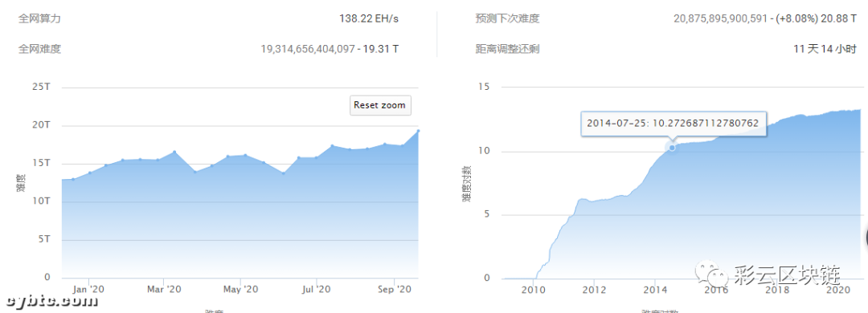868x313 pixels.
Task: Click the 全网算力 label
Action: 39,18
